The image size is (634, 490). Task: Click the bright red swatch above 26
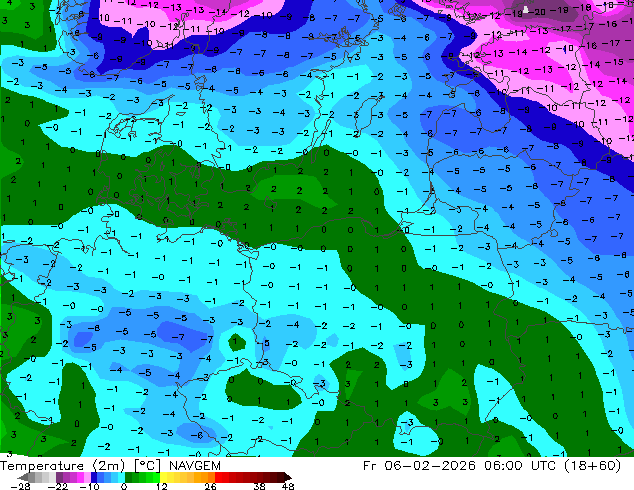(x=218, y=477)
